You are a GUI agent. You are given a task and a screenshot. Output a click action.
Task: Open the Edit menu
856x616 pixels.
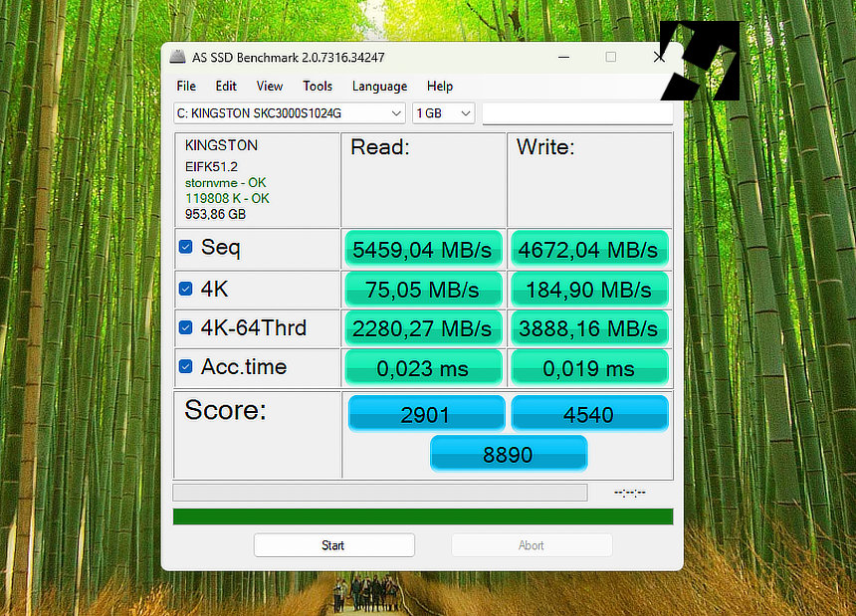[x=226, y=87]
